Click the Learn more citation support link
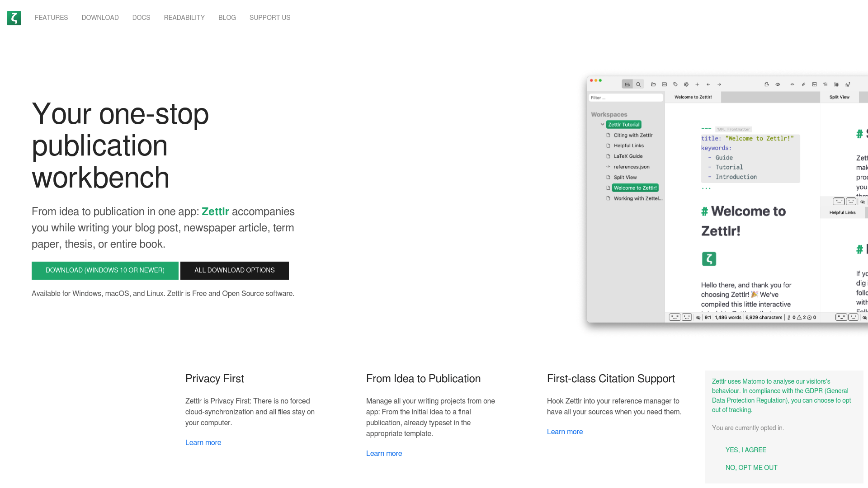This screenshot has width=868, height=488. [565, 432]
